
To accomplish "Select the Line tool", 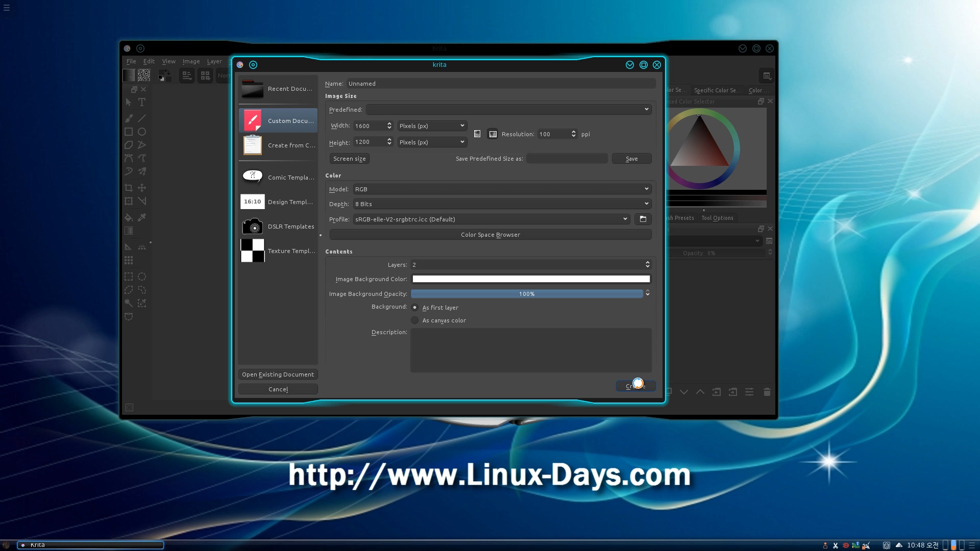I will click(142, 118).
